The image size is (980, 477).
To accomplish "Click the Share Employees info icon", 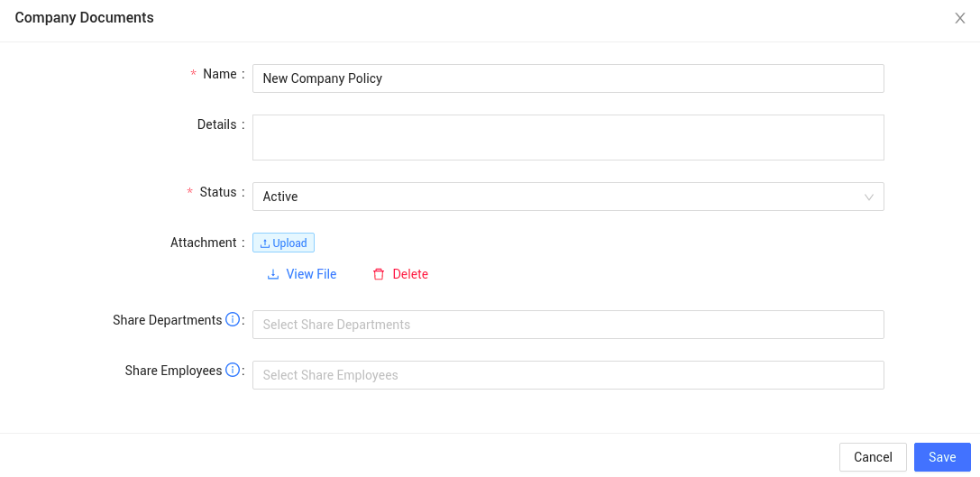I will (x=233, y=371).
